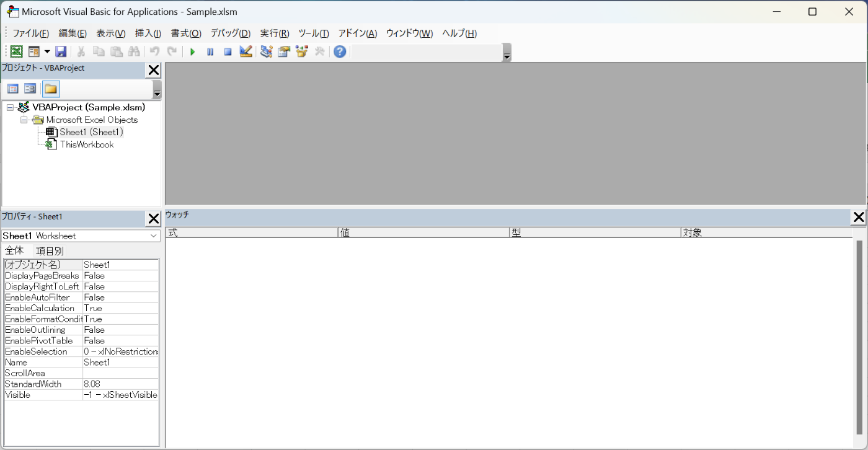Open the insert object dropdown arrow

46,52
